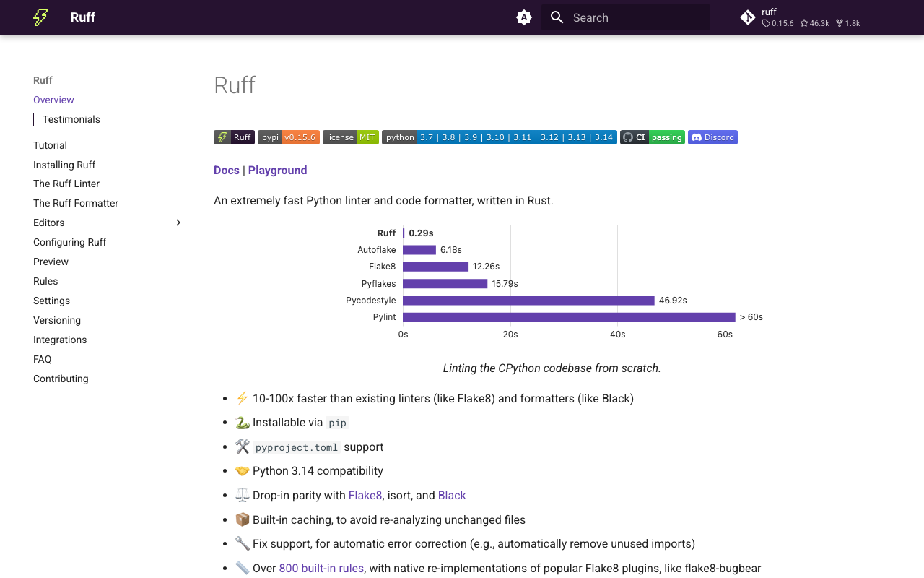This screenshot has width=924, height=578.
Task: Click the search magnifier icon
Action: [557, 17]
